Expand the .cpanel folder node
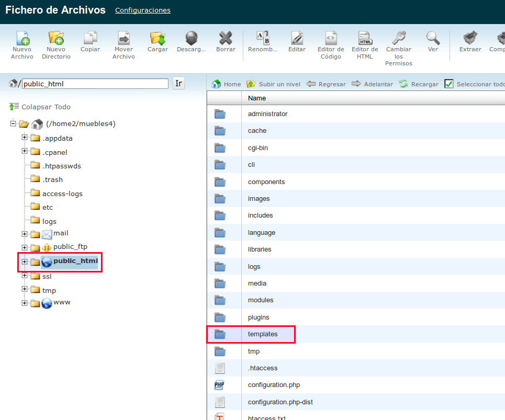Viewport: 505px width, 420px height. 25,151
